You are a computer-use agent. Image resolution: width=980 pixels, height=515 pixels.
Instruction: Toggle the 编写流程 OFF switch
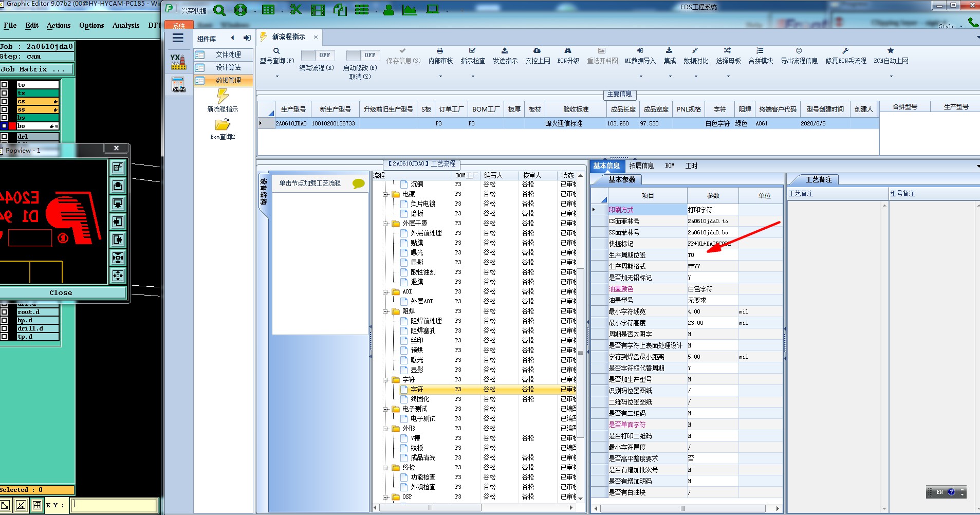click(317, 55)
